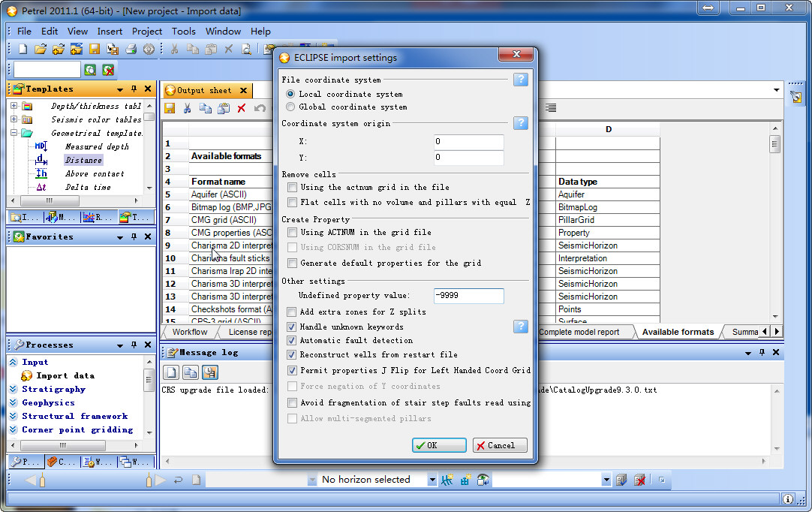The image size is (812, 512).
Task: Click the clear search icon with red X
Action: point(108,70)
